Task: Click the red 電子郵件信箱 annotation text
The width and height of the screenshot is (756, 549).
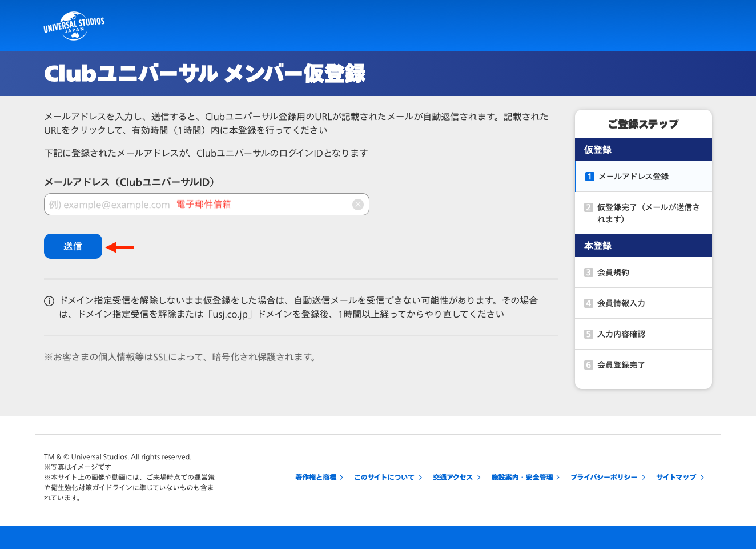Action: (x=204, y=205)
